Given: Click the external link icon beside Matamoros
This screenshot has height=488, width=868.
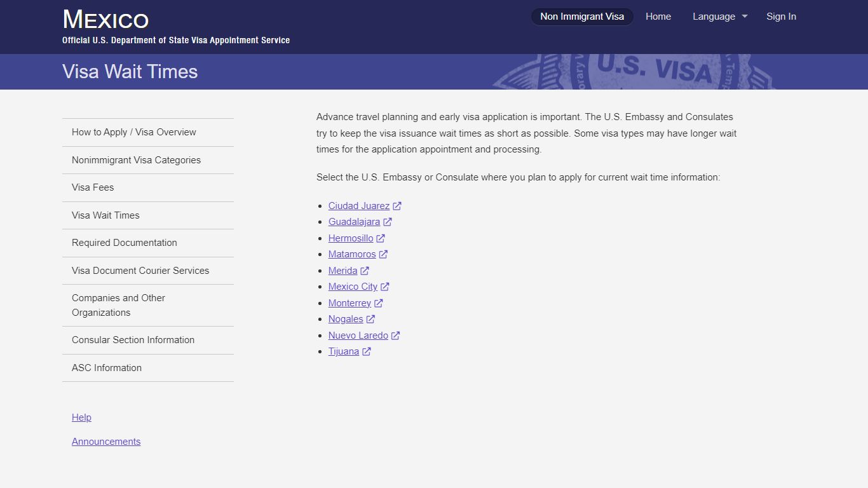Looking at the screenshot, I should pos(383,254).
